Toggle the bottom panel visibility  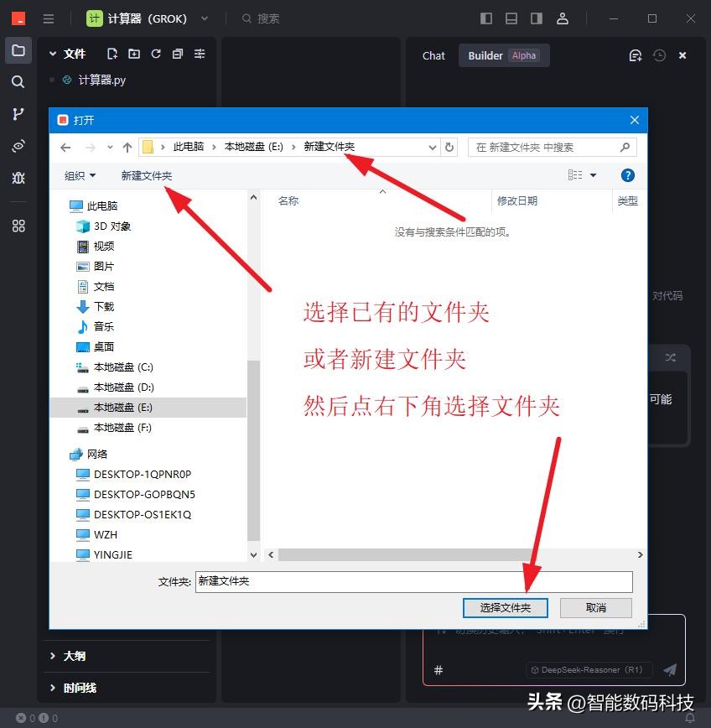point(512,18)
